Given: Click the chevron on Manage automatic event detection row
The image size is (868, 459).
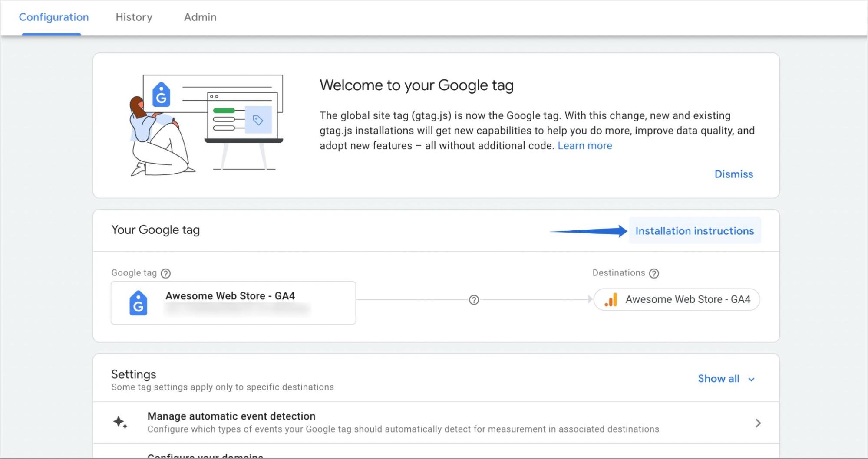Looking at the screenshot, I should (758, 423).
